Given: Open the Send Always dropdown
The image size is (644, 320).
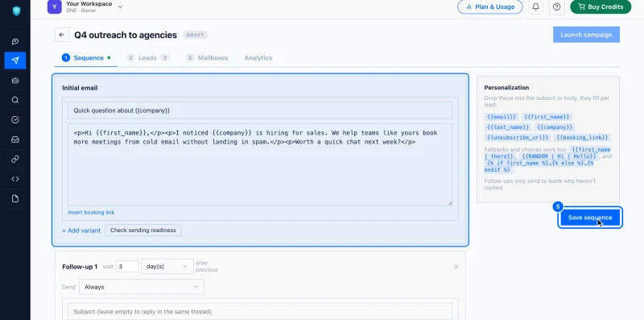Looking at the screenshot, I should coord(142,287).
